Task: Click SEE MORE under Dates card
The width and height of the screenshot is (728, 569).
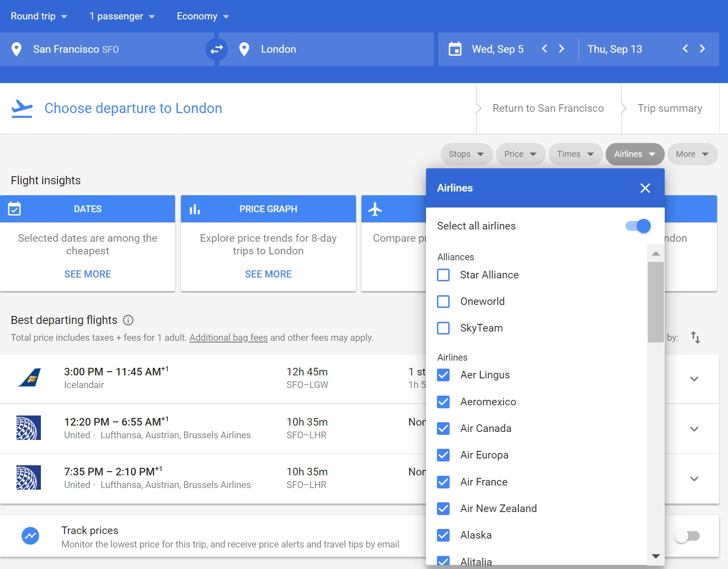Action: click(88, 274)
